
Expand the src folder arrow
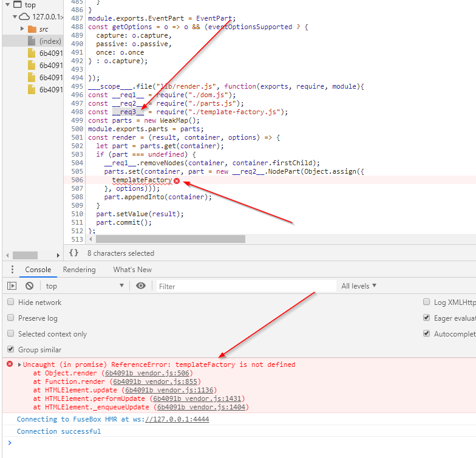click(x=22, y=29)
